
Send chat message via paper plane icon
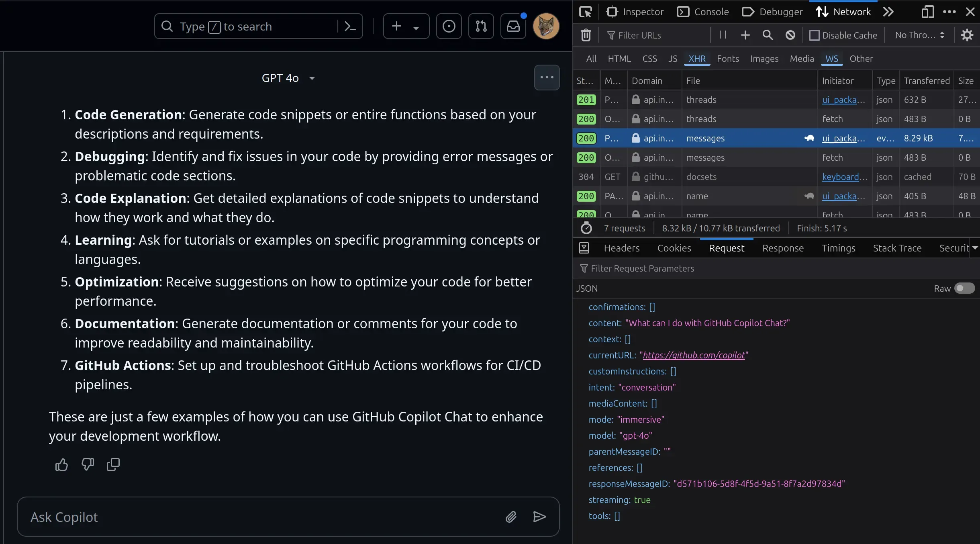pyautogui.click(x=539, y=517)
